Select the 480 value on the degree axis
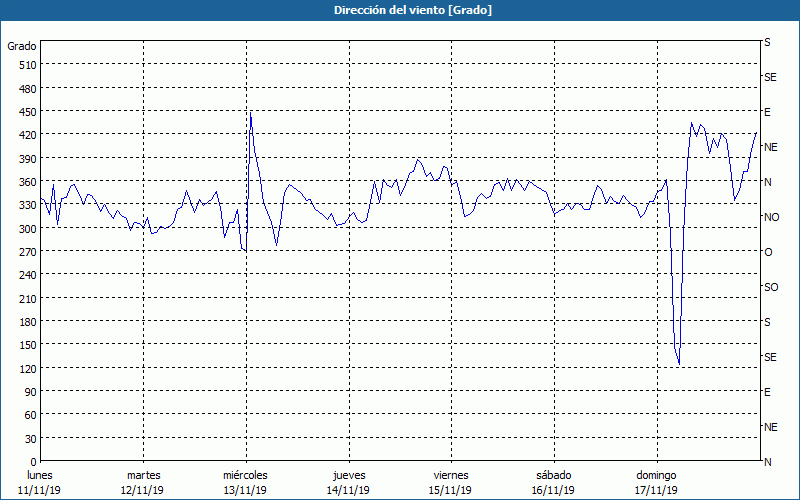The image size is (800, 500). pos(29,89)
